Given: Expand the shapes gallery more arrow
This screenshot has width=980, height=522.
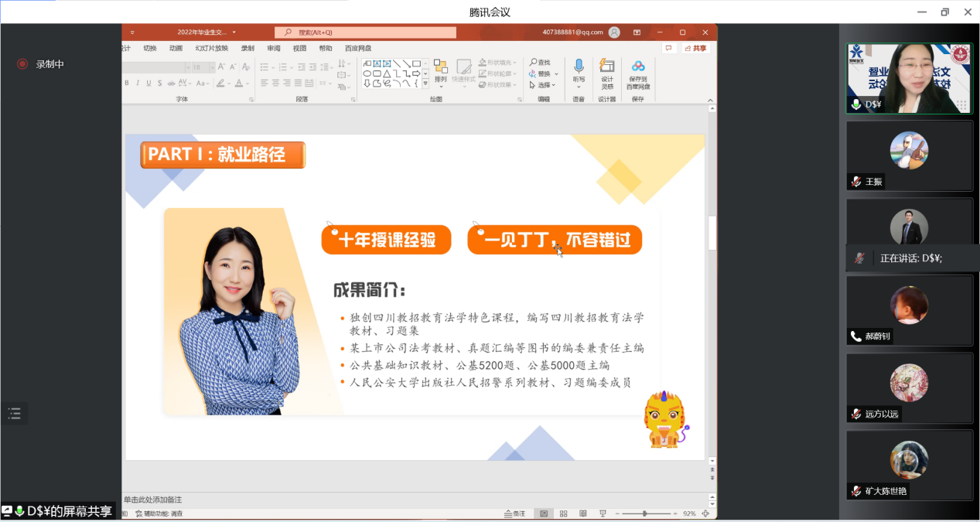Looking at the screenshot, I should click(425, 84).
